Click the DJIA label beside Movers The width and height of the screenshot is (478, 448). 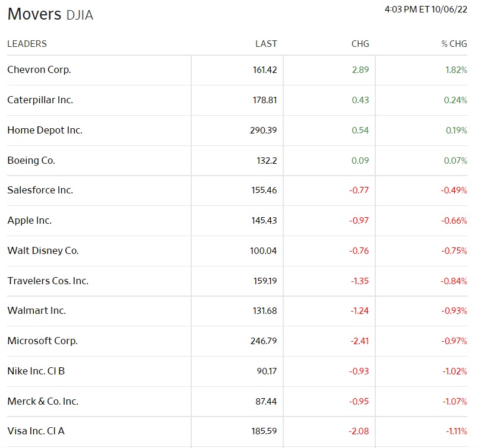tap(80, 15)
